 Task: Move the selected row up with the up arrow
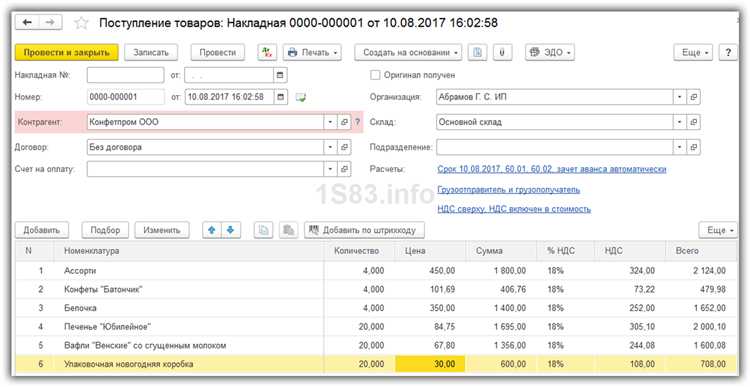click(212, 230)
